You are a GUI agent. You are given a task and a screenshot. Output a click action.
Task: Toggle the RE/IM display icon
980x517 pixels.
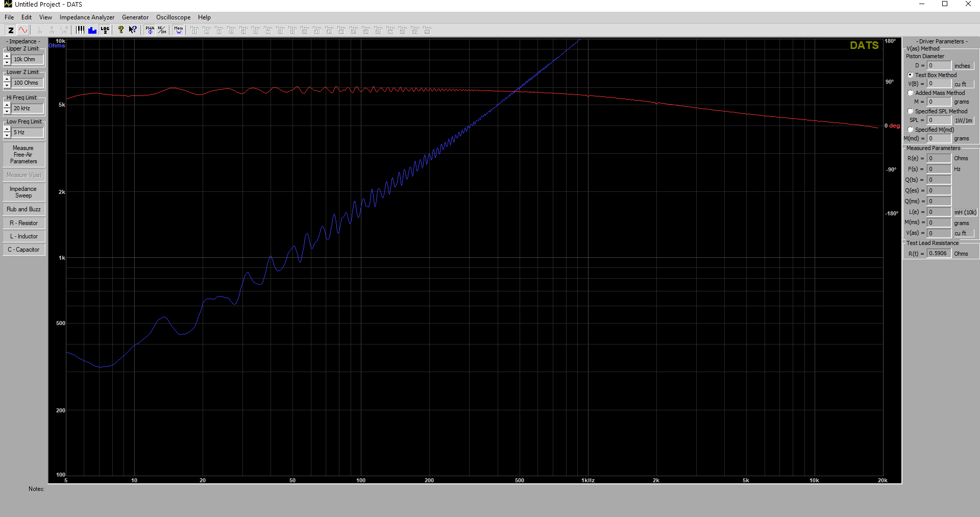click(162, 30)
